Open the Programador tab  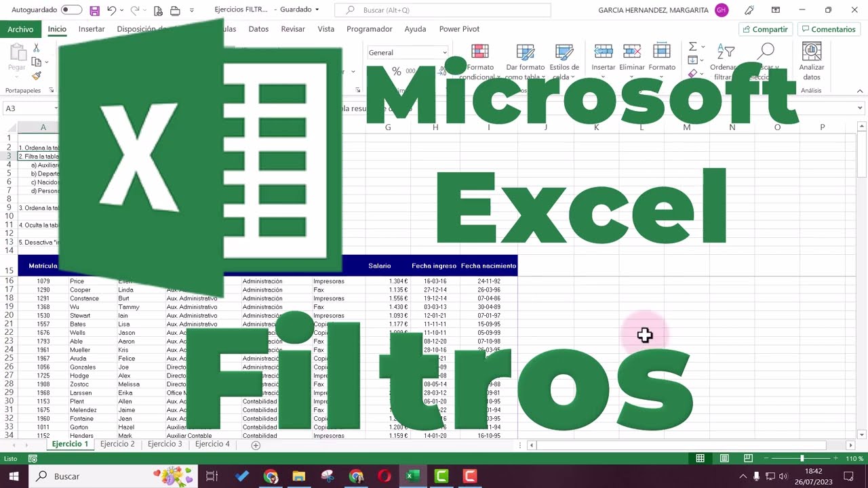[x=369, y=29]
